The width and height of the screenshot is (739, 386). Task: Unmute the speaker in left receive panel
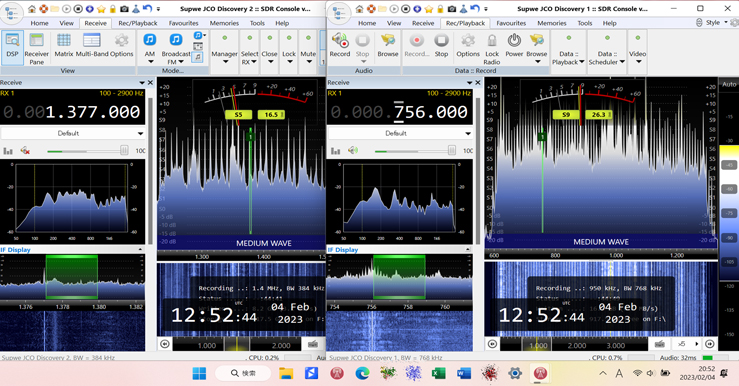pyautogui.click(x=25, y=151)
